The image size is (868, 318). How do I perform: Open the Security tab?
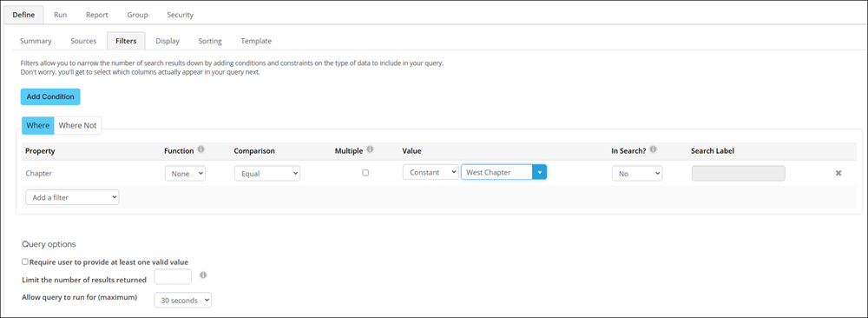[181, 15]
